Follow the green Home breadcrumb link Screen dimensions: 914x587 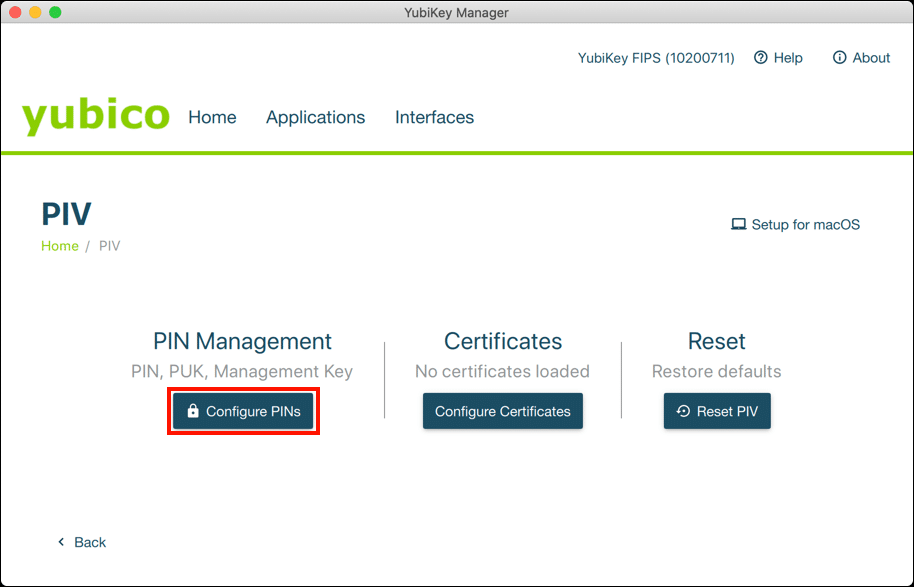coord(59,246)
